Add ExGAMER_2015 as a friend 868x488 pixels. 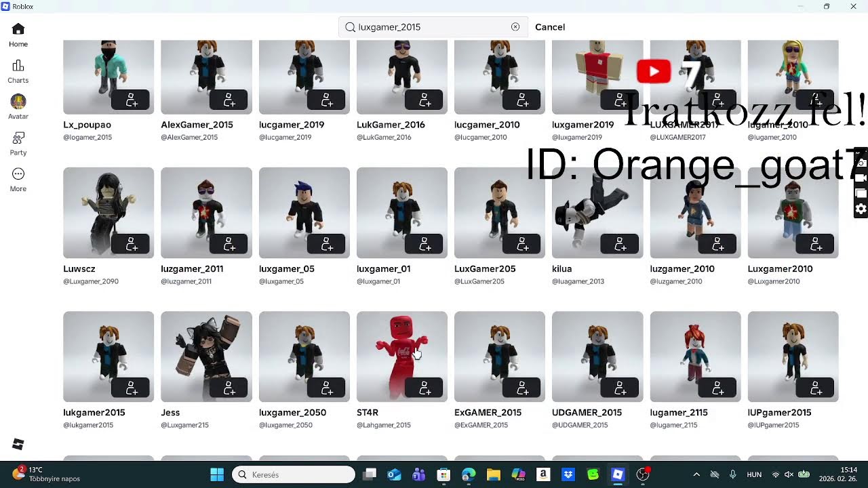coord(522,388)
